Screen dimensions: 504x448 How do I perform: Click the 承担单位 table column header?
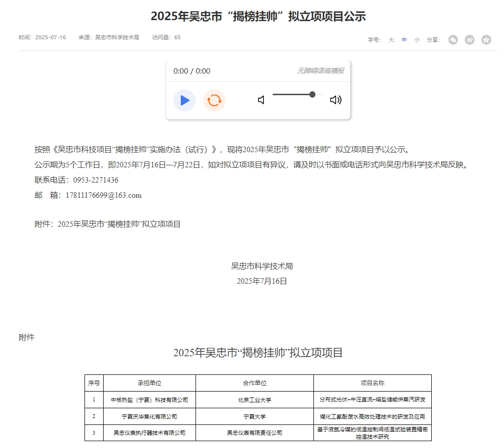149,383
